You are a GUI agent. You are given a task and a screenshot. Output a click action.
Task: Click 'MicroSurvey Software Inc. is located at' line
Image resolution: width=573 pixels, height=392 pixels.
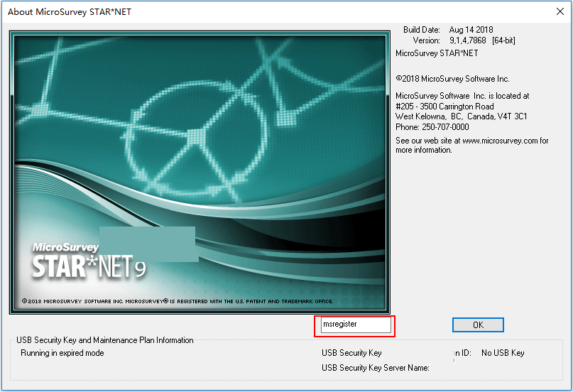pos(462,96)
